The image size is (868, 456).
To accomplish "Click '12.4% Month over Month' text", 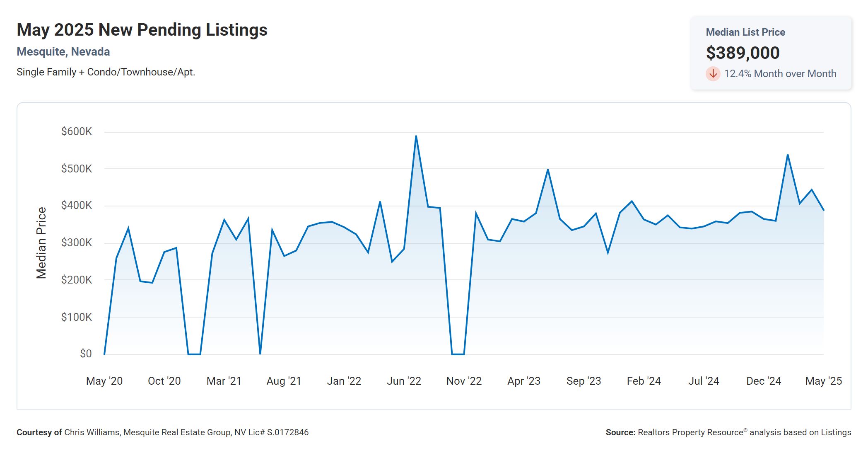I will click(x=780, y=74).
